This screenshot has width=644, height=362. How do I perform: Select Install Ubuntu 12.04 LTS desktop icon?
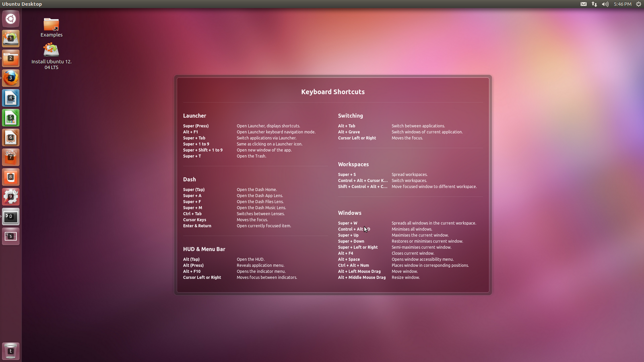pyautogui.click(x=52, y=56)
